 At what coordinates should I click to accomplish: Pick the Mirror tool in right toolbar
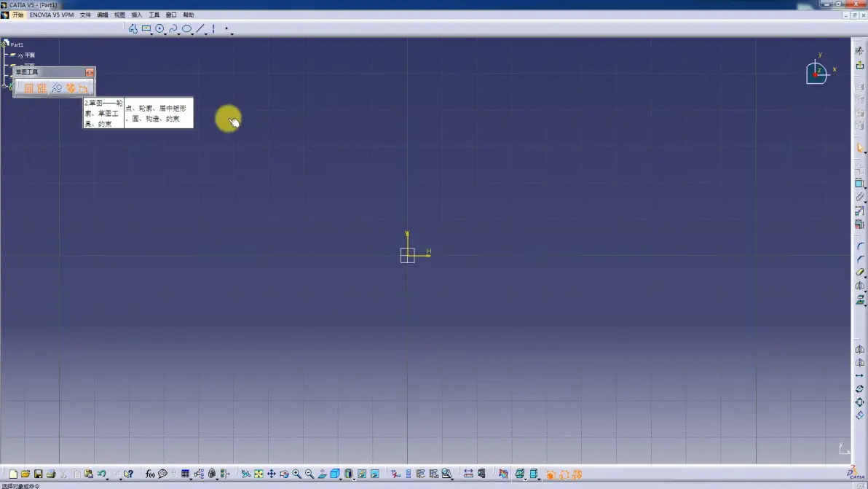coord(860,286)
